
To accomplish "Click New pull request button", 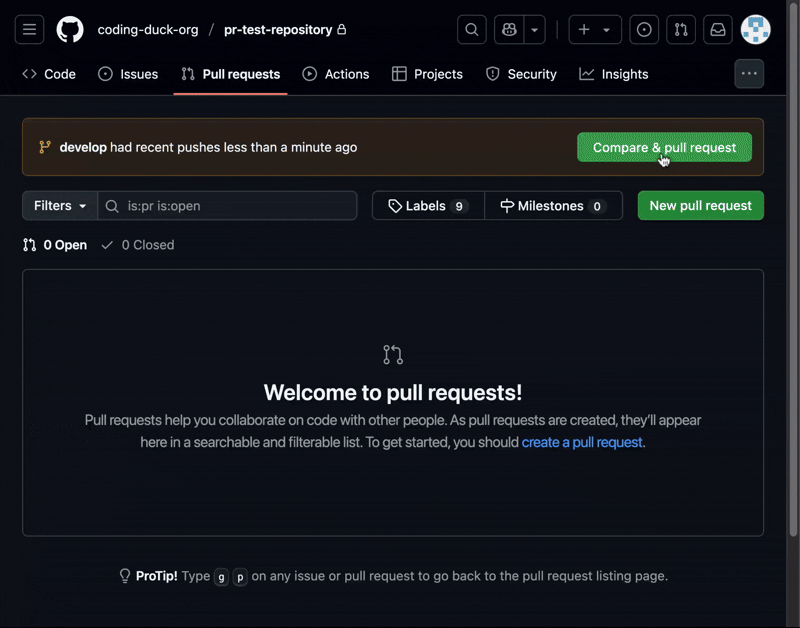I will (701, 206).
